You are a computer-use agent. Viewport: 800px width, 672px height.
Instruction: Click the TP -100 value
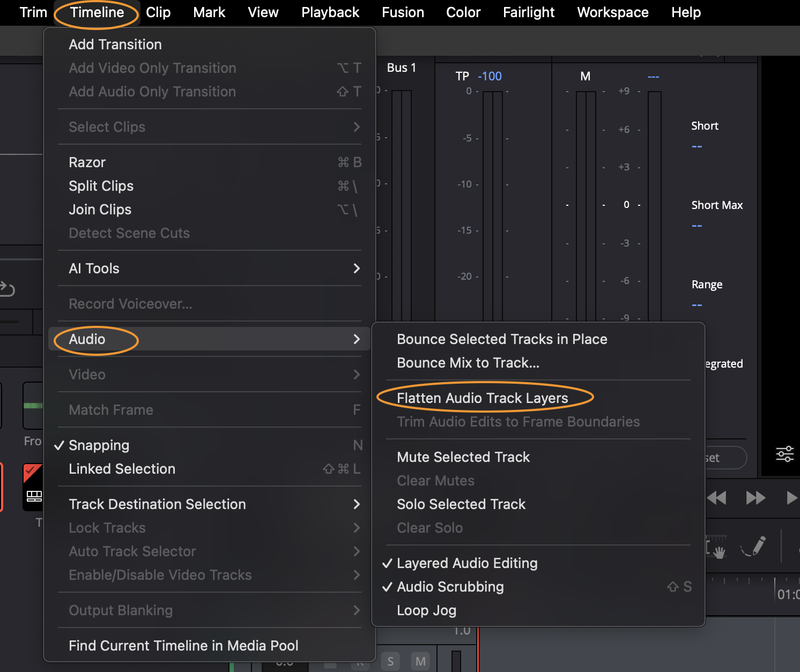(490, 76)
